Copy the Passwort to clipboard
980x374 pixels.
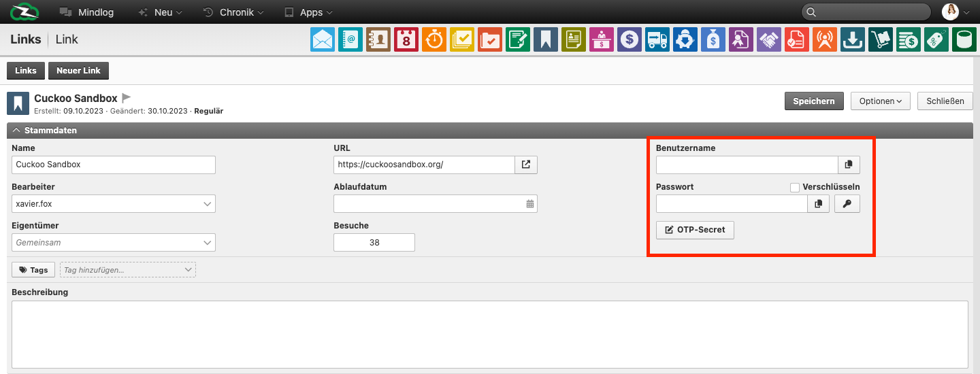[818, 203]
